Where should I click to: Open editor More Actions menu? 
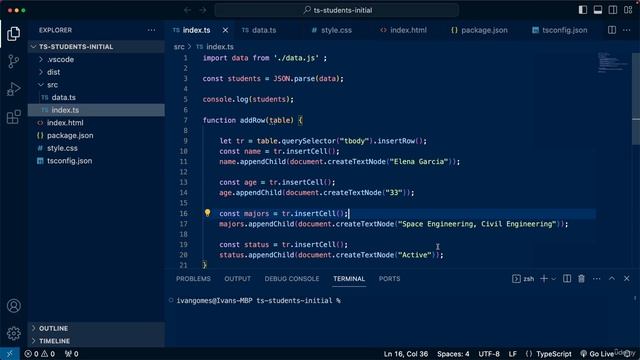pyautogui.click(x=627, y=30)
